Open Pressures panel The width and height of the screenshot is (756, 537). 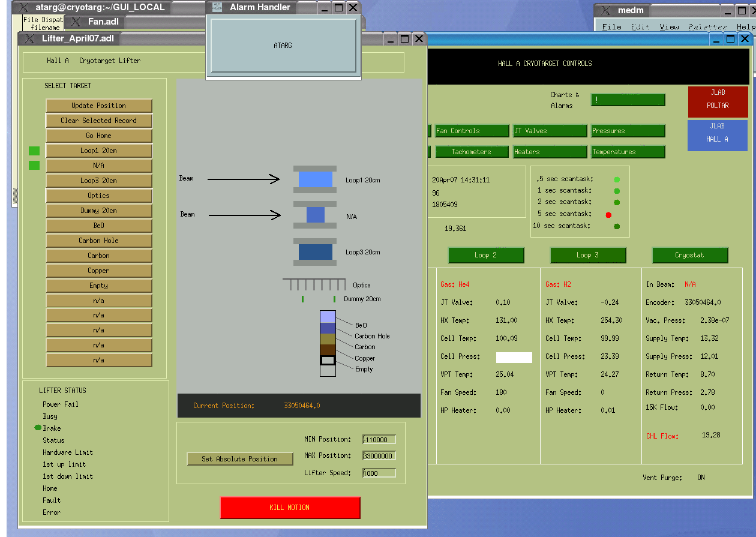628,131
